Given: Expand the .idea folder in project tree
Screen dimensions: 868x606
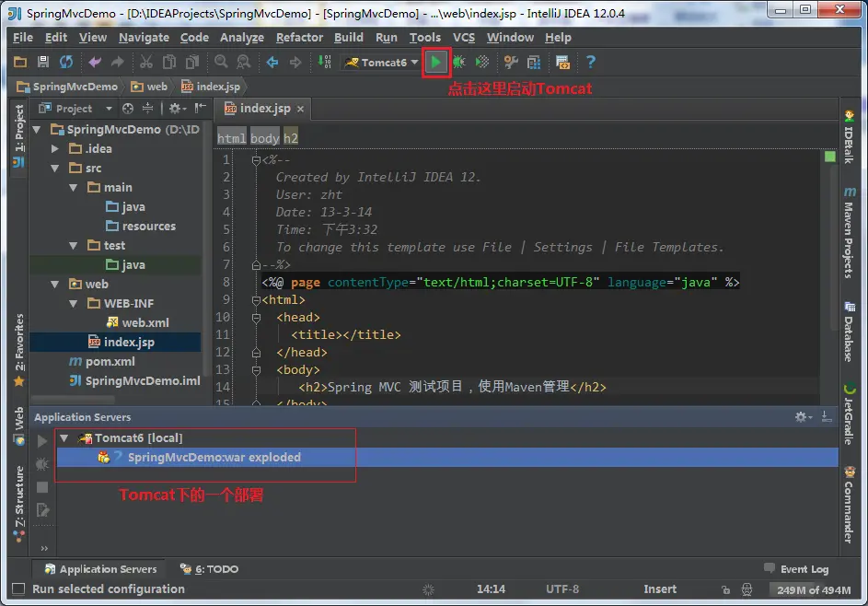Looking at the screenshot, I should click(x=54, y=148).
